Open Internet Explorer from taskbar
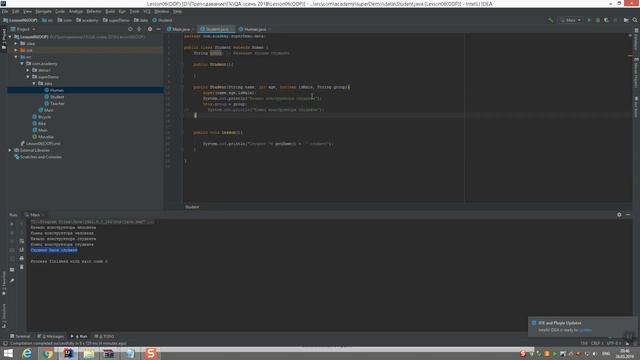Viewport: 640px width, 360px height. tap(27, 353)
